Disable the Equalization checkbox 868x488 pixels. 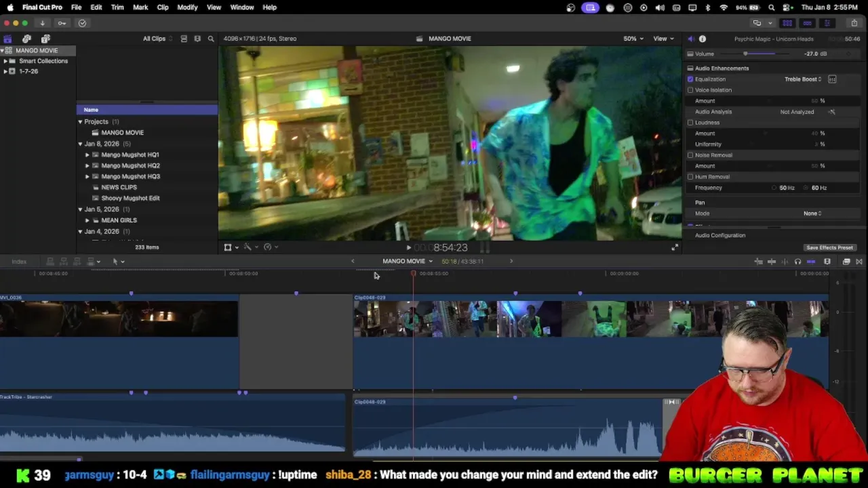pyautogui.click(x=690, y=79)
